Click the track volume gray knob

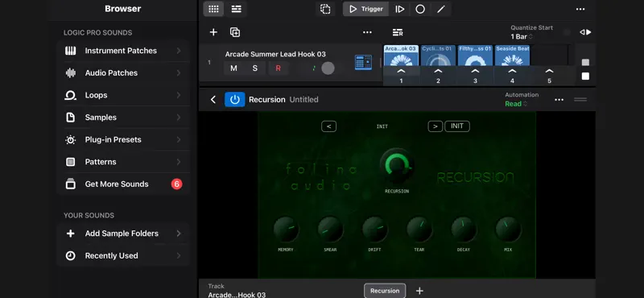328,68
